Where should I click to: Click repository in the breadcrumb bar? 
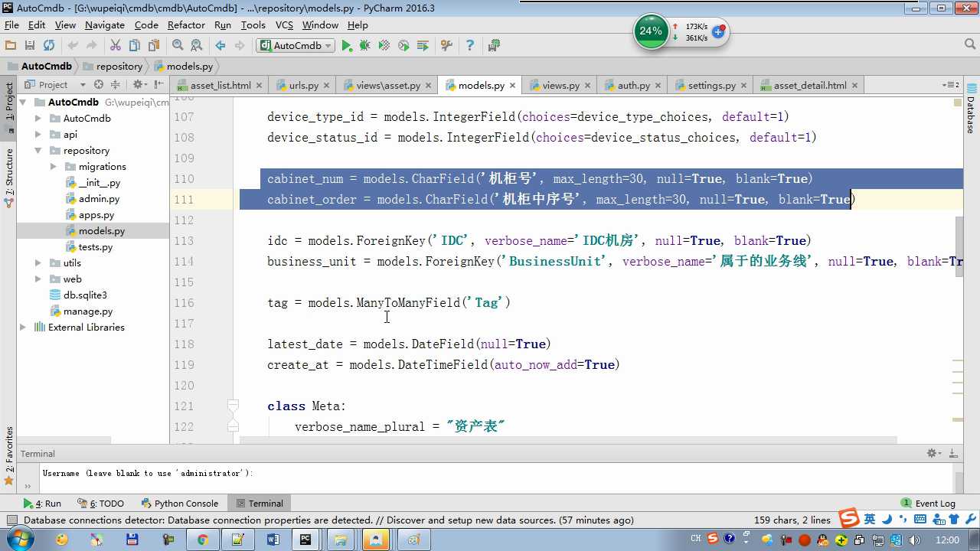tap(113, 67)
